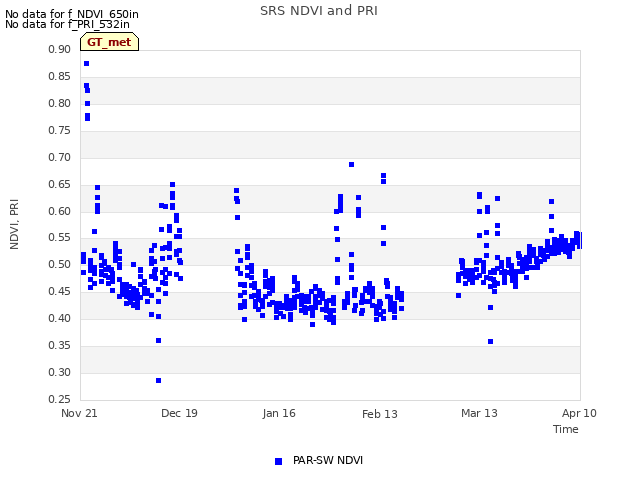Image resolution: width=640 pixels, height=480 pixels.
Task: Click the 'No data for f_PRI_532in' message
Action: (67, 24)
